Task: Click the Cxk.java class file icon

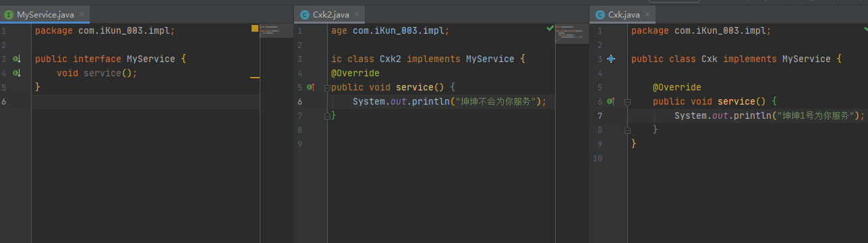Action: click(600, 14)
